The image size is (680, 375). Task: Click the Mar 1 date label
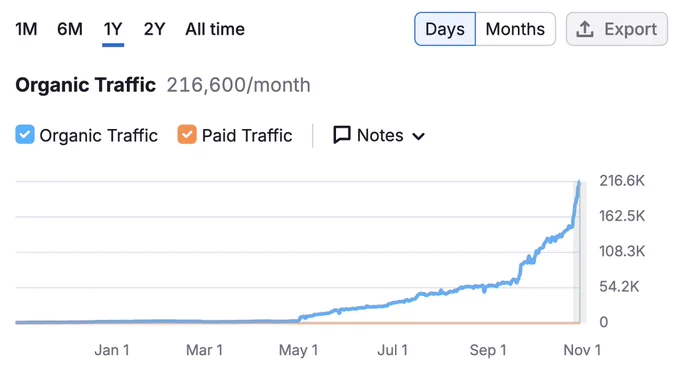pyautogui.click(x=204, y=350)
